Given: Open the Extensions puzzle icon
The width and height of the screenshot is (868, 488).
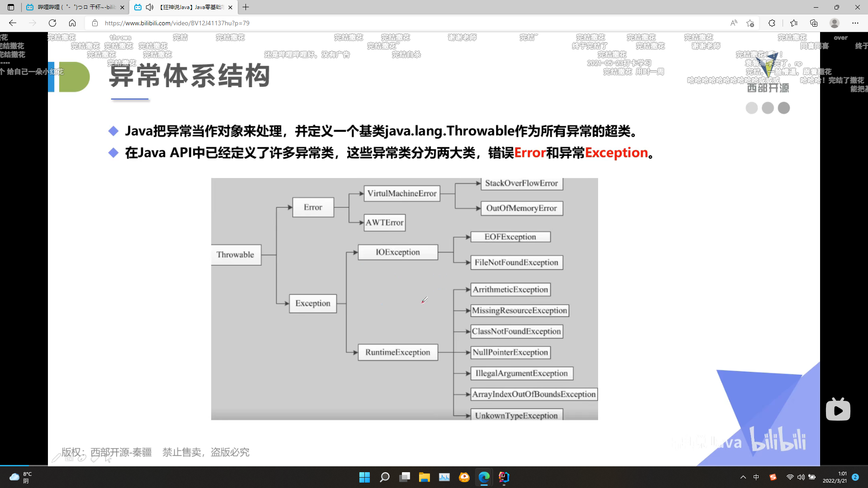Looking at the screenshot, I should tap(772, 23).
